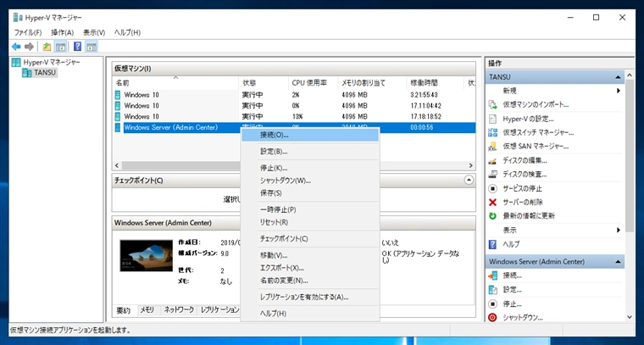Click the ディスクの検査 icon
644x345 pixels.
pos(492,175)
